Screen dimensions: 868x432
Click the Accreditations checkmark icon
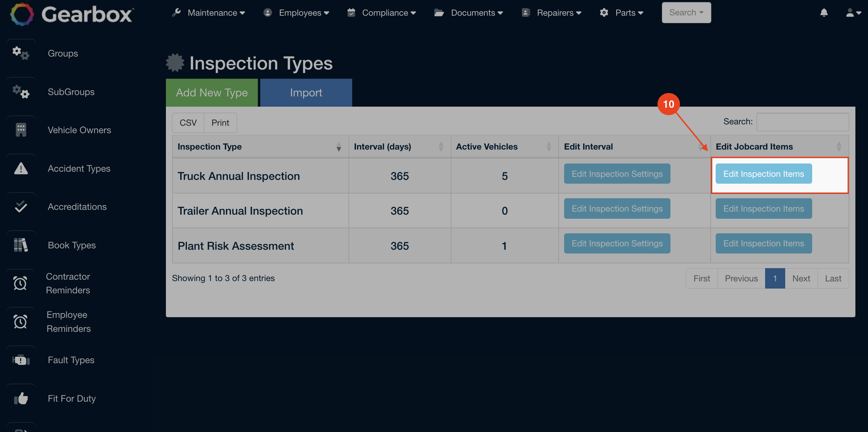pos(21,206)
